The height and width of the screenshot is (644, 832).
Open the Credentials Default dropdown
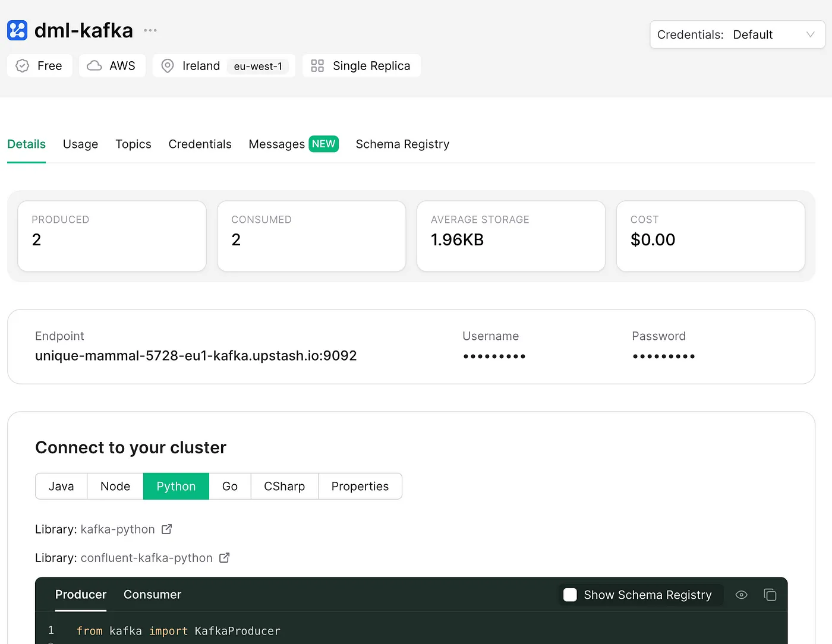737,34
